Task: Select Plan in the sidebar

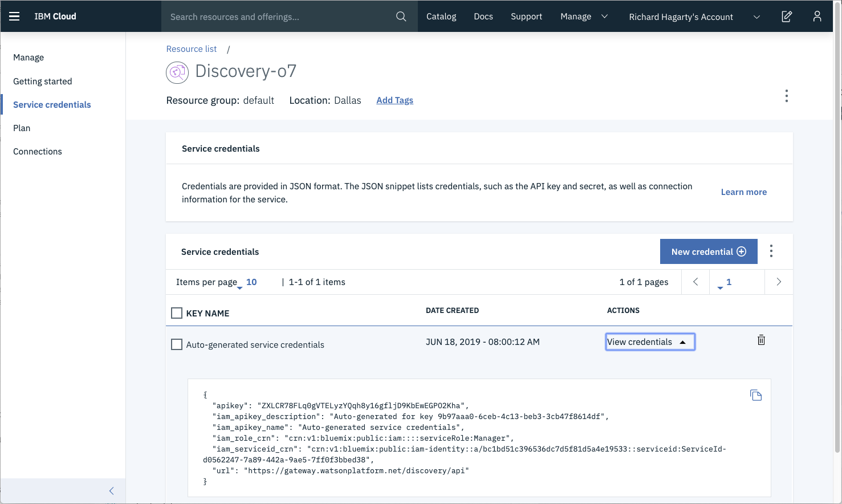Action: 22,128
